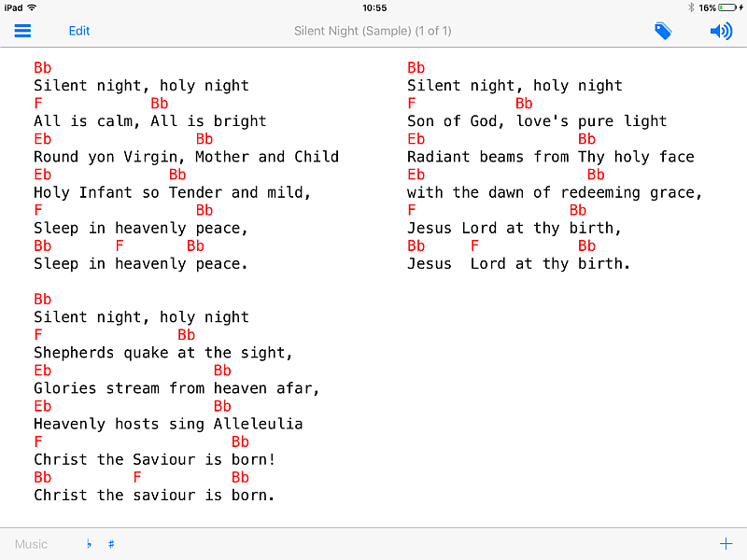Open the tags panel with the tag icon
The height and width of the screenshot is (560, 747).
coord(663,31)
